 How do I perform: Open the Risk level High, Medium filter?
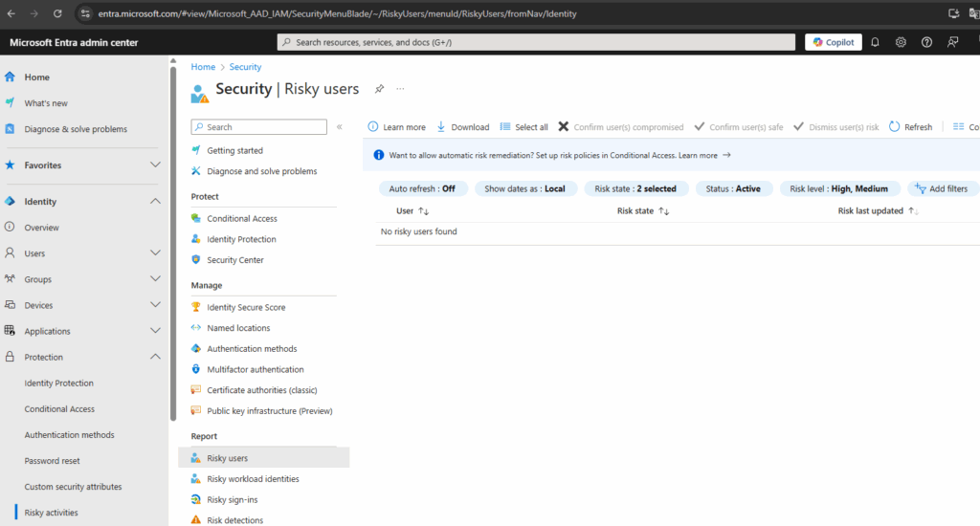coord(838,188)
